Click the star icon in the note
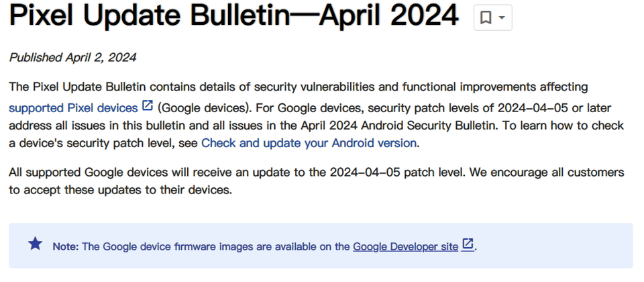Screen dimensions: 644x282 (36, 244)
